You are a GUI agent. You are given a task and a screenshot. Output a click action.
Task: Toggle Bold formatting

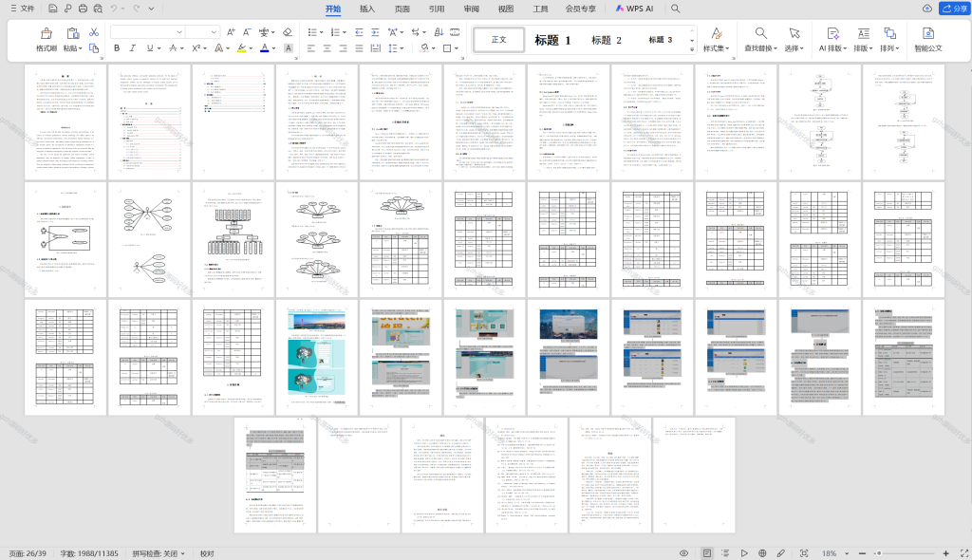pos(117,47)
